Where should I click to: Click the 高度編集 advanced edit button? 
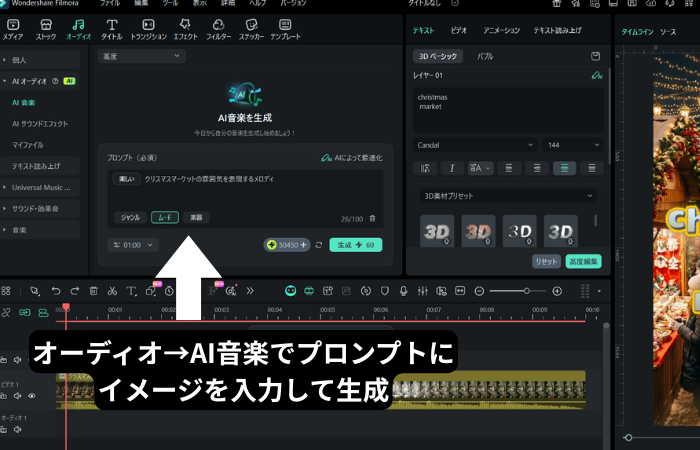[583, 262]
